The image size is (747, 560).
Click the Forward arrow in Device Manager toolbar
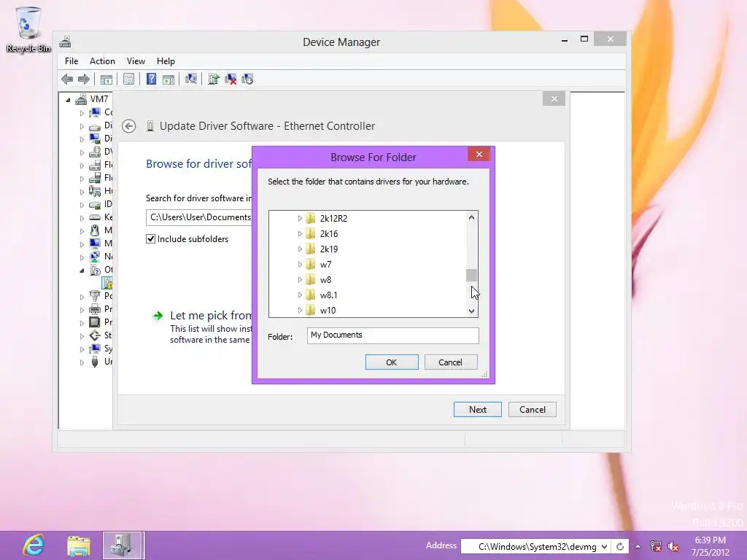click(84, 79)
